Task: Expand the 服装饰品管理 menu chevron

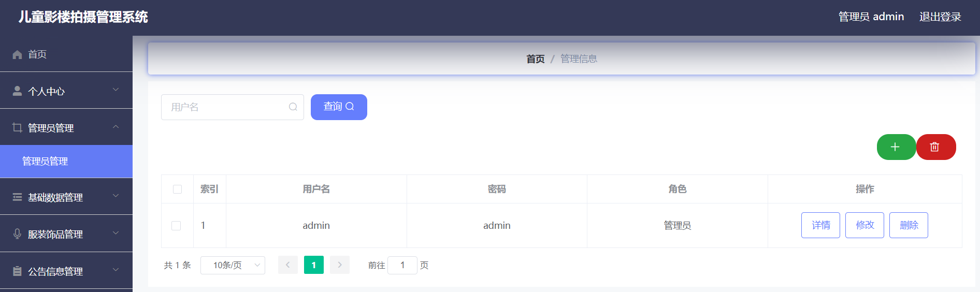Action: click(116, 232)
